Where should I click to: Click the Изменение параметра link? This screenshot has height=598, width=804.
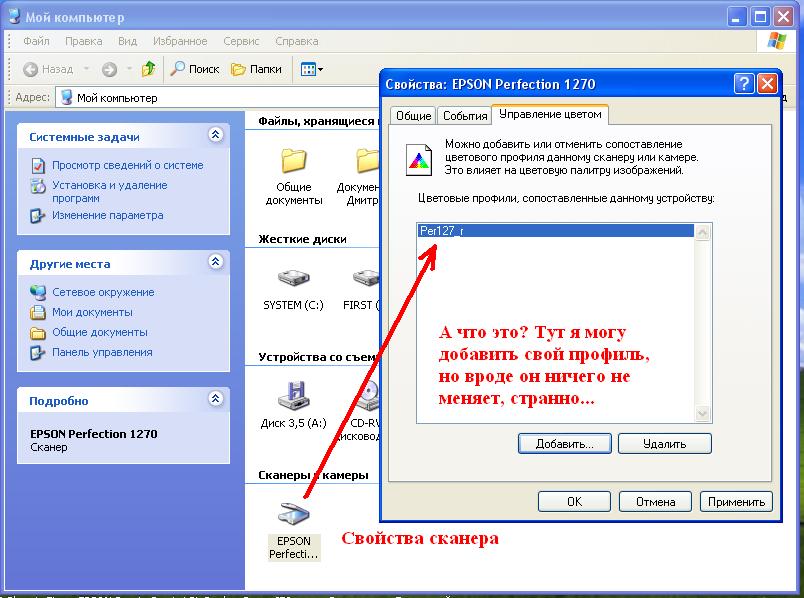(108, 215)
